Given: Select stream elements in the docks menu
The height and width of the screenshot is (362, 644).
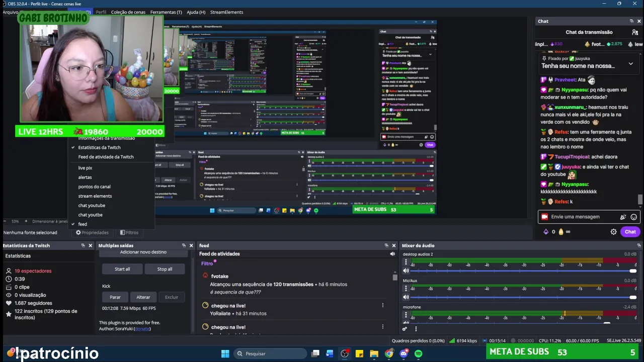Looking at the screenshot, I should [x=95, y=196].
